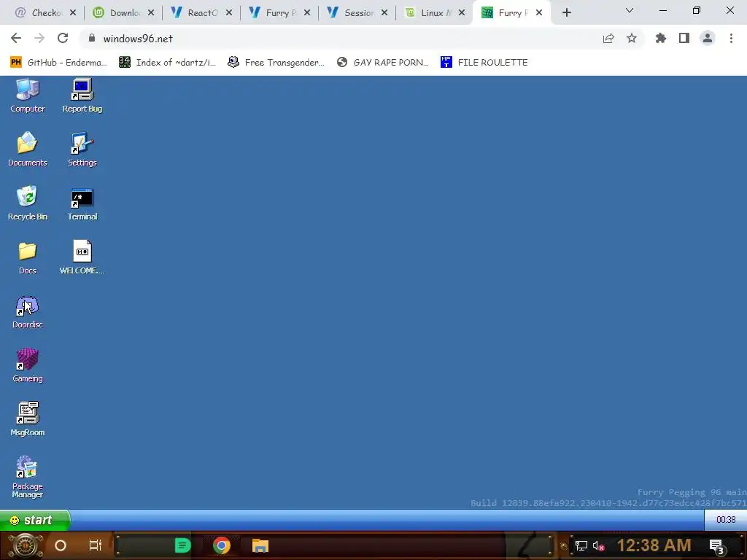Close the Linux M tab
Screen dimensions: 747x560
point(462,13)
